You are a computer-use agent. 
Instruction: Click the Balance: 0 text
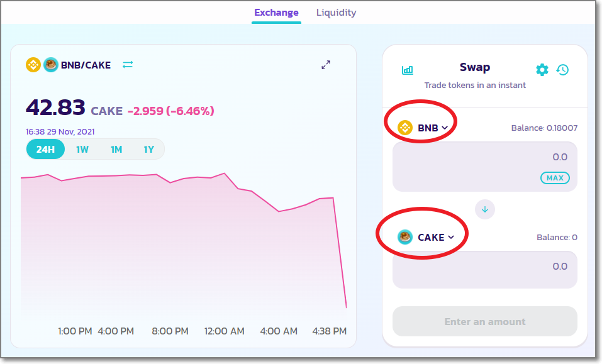click(557, 237)
